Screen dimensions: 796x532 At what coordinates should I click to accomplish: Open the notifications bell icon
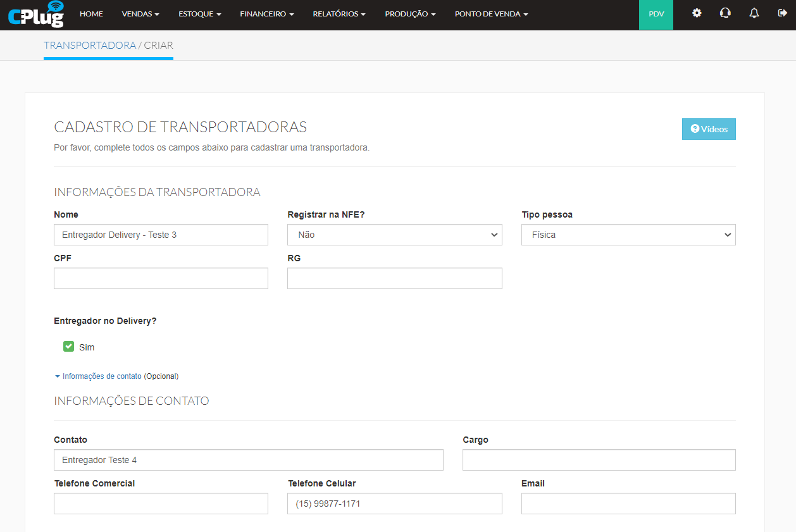[x=754, y=13]
